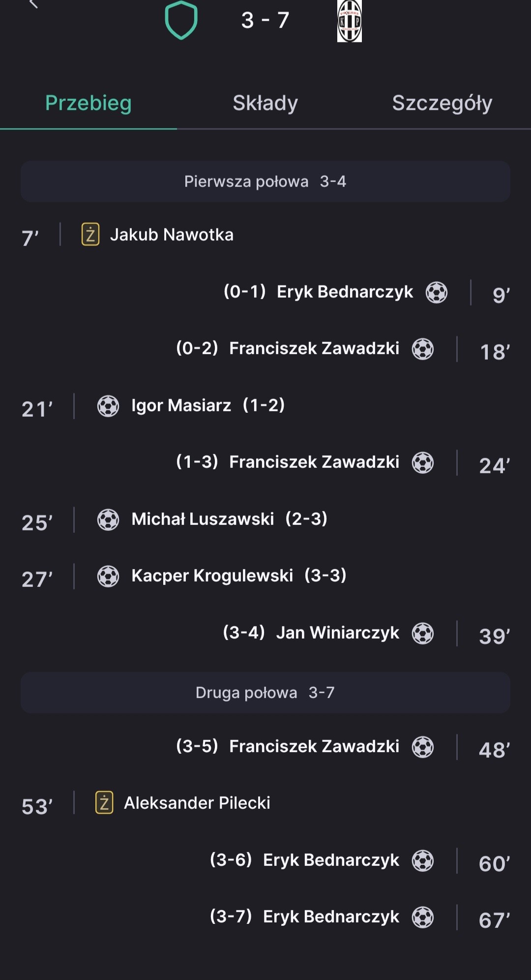Switch to the Szczegóły tab

442,103
